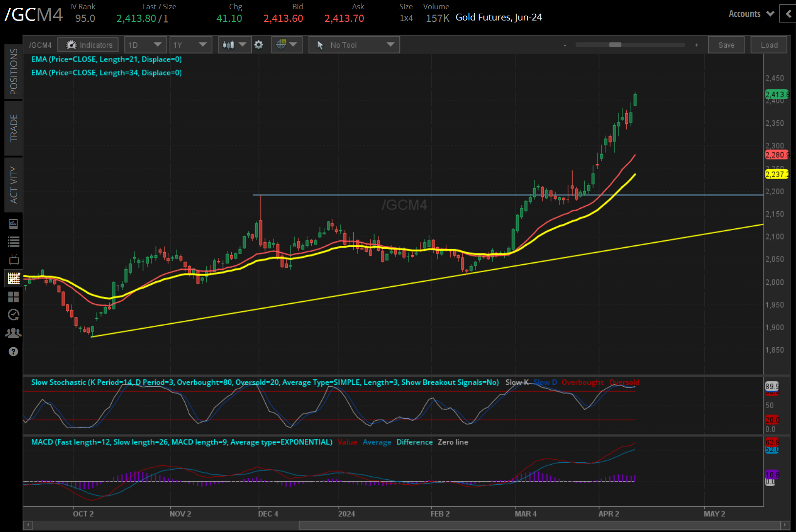Open the 1D timeframe dropdown
The width and height of the screenshot is (796, 532).
[x=145, y=44]
